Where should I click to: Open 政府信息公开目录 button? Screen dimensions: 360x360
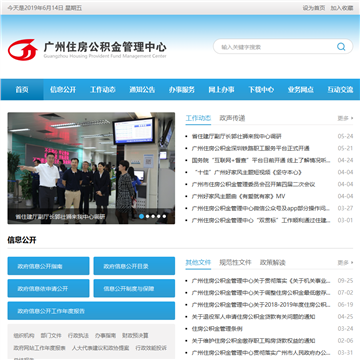(x=134, y=266)
